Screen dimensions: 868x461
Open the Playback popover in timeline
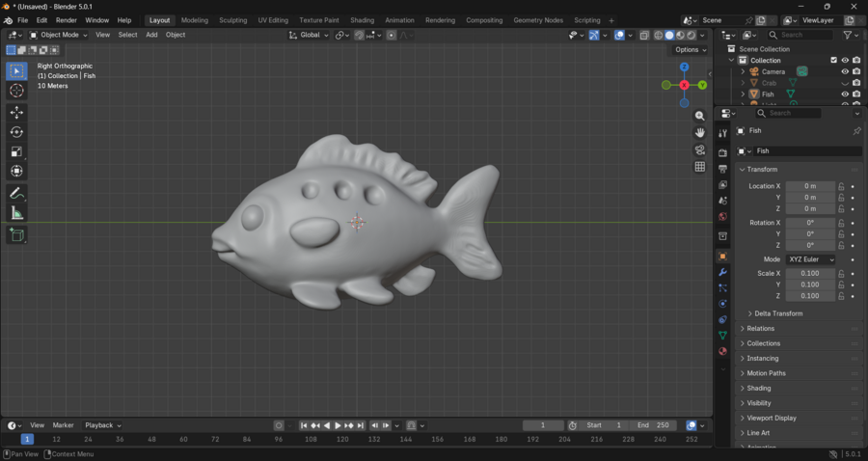click(x=102, y=425)
